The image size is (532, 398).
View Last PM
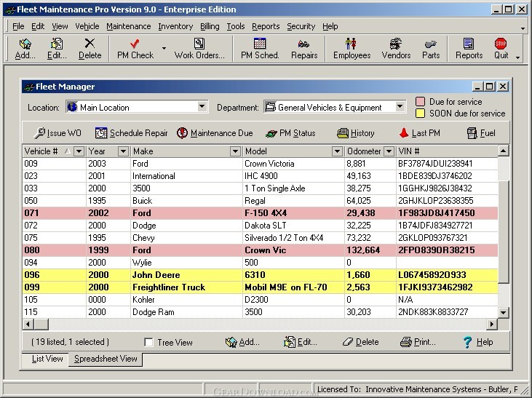pyautogui.click(x=419, y=133)
